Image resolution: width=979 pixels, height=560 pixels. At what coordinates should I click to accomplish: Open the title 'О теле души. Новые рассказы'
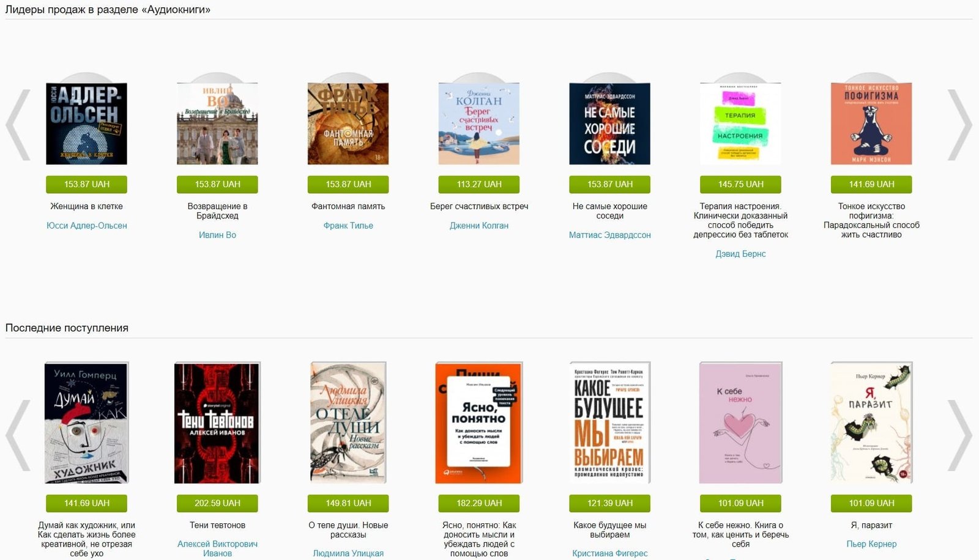coord(348,529)
